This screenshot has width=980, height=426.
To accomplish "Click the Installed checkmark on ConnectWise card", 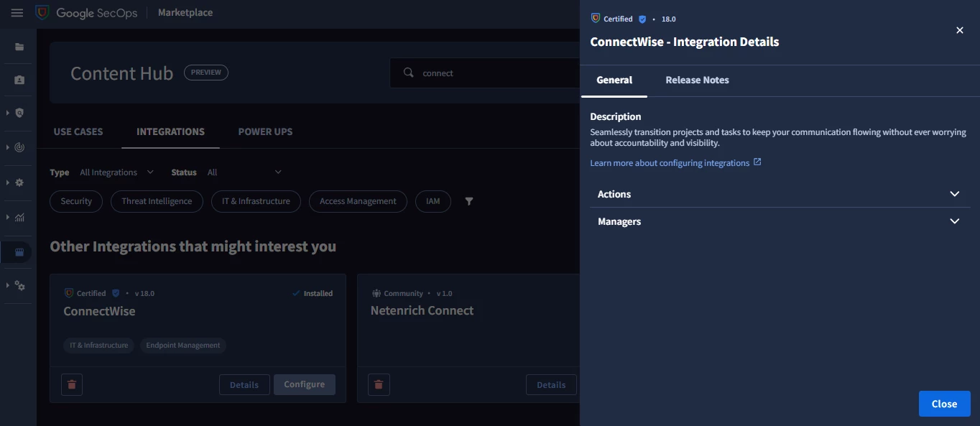I will 295,293.
